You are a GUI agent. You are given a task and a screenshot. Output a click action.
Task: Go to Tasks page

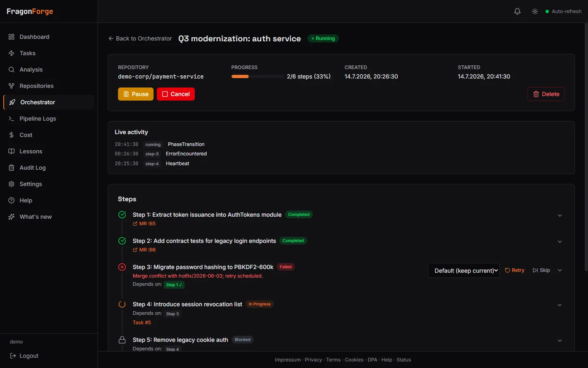(x=49, y=53)
